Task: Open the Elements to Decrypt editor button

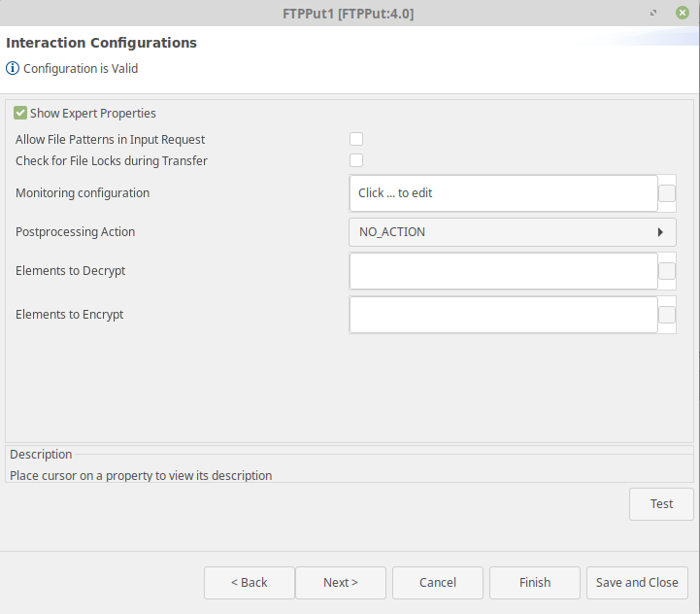Action: (x=667, y=271)
